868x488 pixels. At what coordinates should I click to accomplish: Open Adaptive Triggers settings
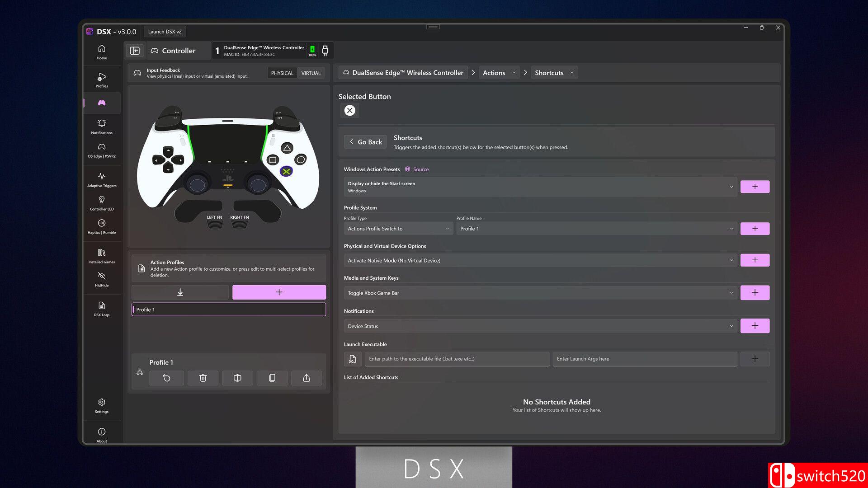(x=102, y=180)
